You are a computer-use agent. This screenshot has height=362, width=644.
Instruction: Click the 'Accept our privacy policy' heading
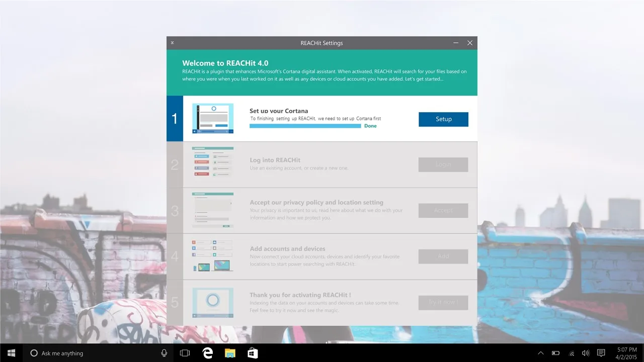(x=316, y=202)
